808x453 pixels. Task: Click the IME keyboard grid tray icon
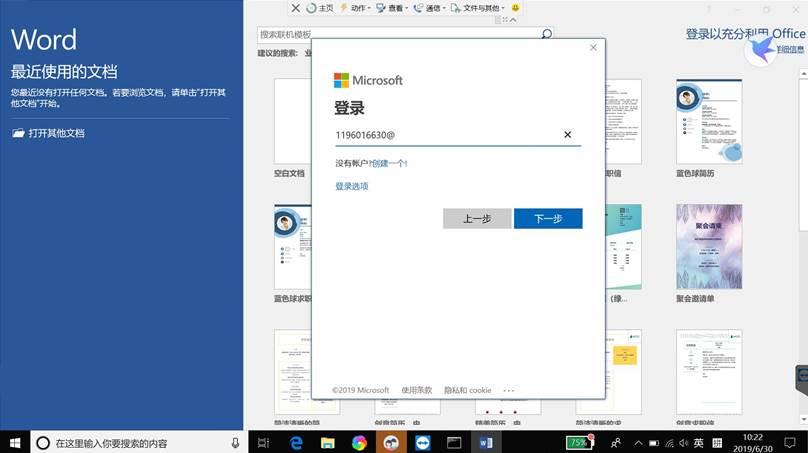[717, 443]
